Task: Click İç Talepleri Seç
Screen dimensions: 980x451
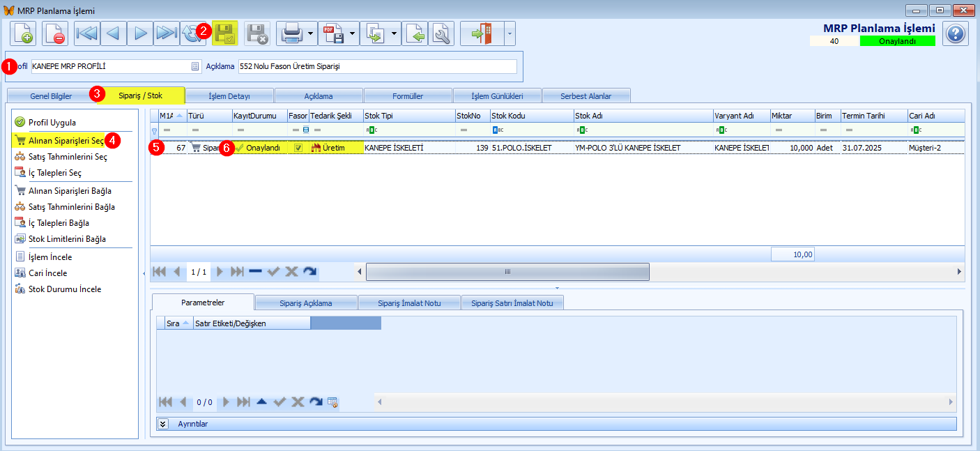Action: [55, 172]
